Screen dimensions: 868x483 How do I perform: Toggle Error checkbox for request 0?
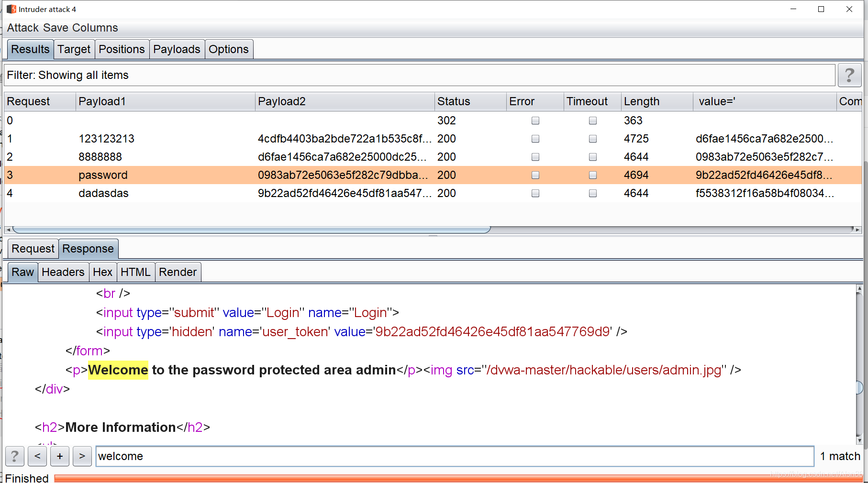[x=535, y=121]
